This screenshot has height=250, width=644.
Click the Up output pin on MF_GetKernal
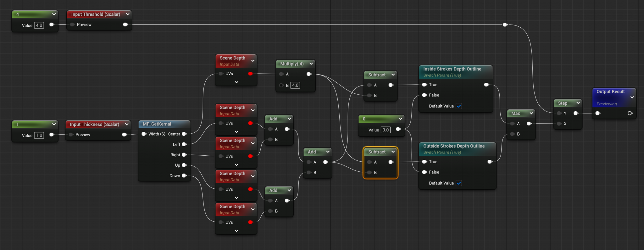pyautogui.click(x=184, y=165)
